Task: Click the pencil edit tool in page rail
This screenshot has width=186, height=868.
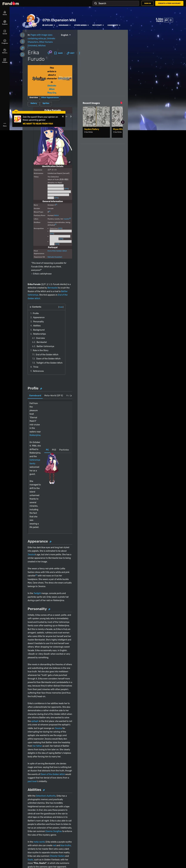Action: click(x=22, y=48)
